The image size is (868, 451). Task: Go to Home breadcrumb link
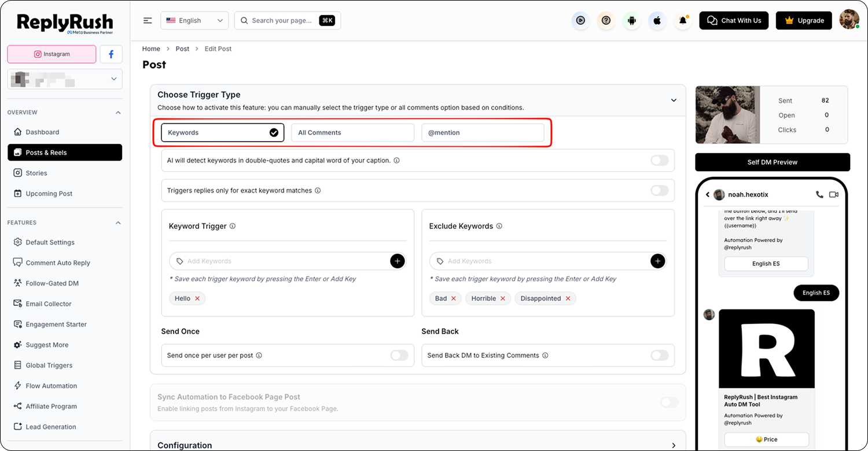(x=151, y=49)
